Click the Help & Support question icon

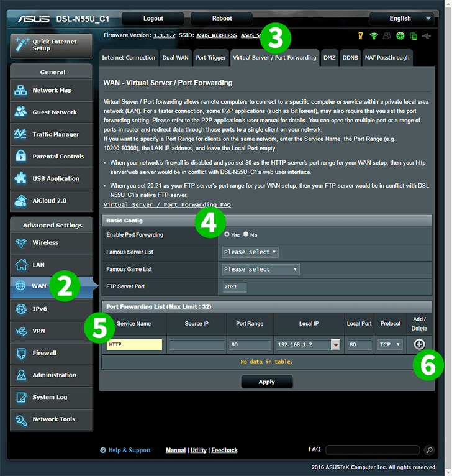[103, 450]
